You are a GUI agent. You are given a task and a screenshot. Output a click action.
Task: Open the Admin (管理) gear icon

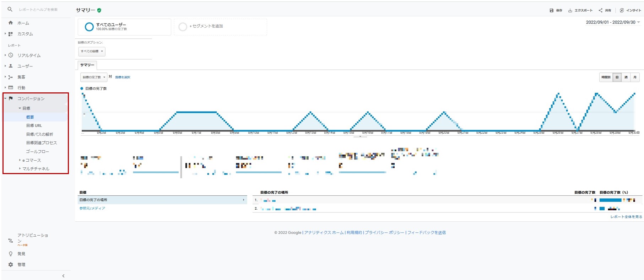[11, 264]
